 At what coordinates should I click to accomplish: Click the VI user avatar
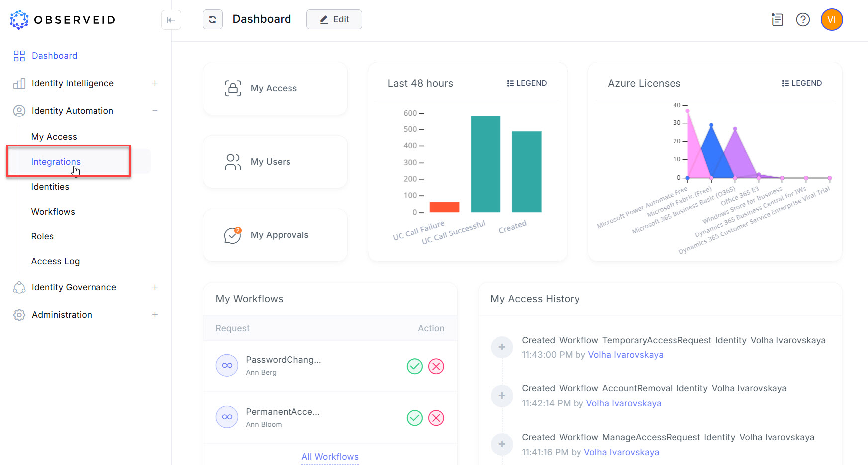(831, 20)
